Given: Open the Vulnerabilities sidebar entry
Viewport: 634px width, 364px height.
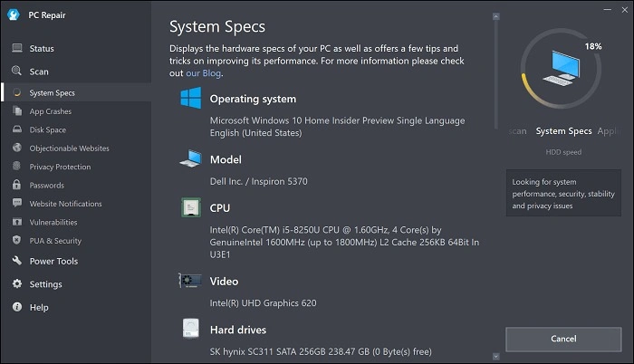Looking at the screenshot, I should (x=53, y=222).
